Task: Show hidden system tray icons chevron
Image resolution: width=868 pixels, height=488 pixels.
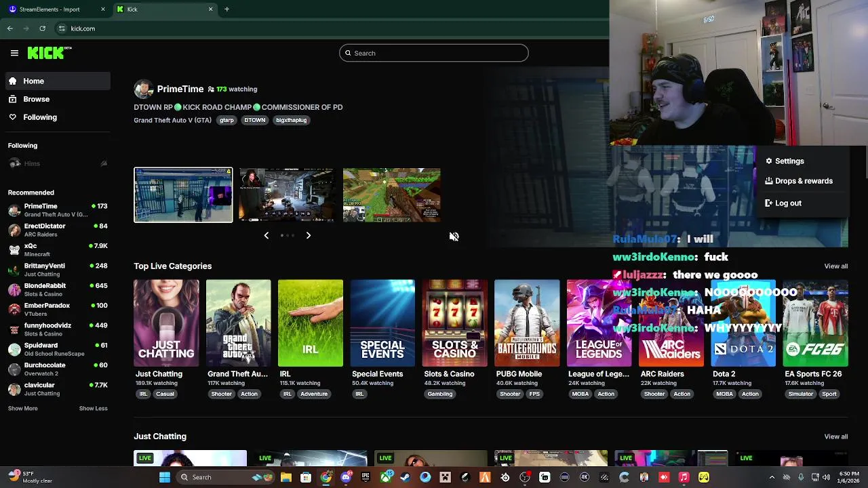Action: coord(772,477)
